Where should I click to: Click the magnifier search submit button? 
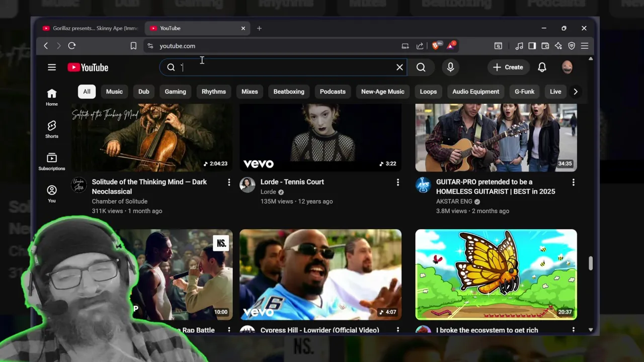tap(421, 67)
